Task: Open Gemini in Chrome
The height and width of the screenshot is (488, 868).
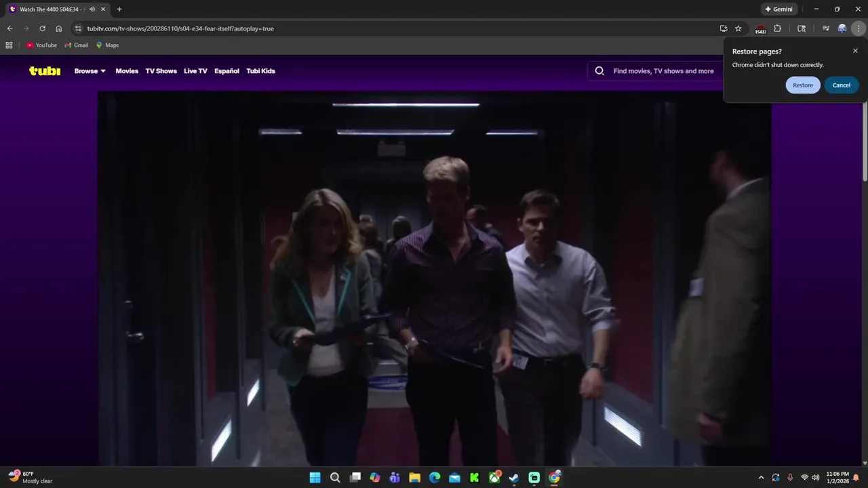Action: pyautogui.click(x=778, y=9)
